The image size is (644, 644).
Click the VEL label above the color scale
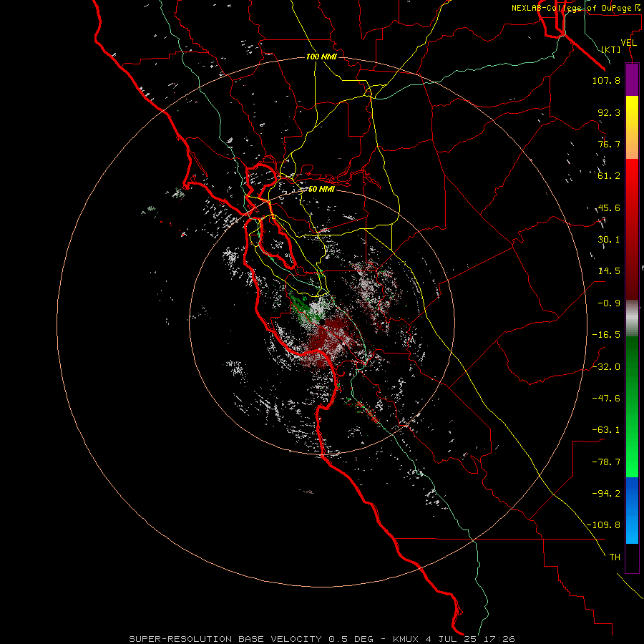[x=628, y=43]
